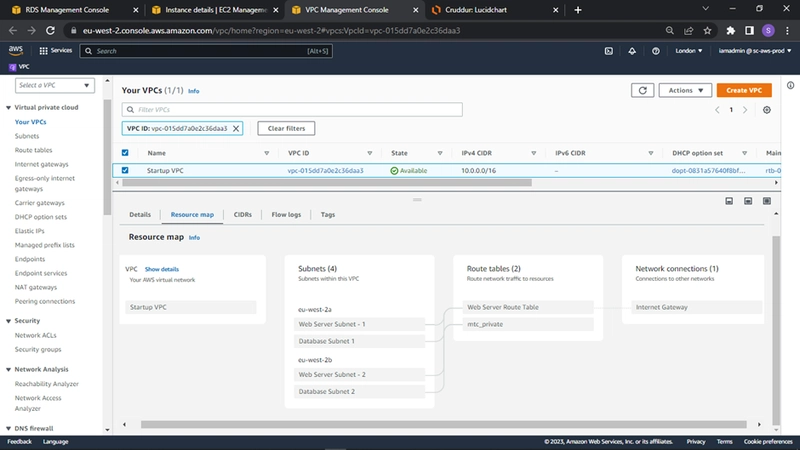The image size is (800, 450).
Task: Switch to the Details tab
Action: point(140,215)
